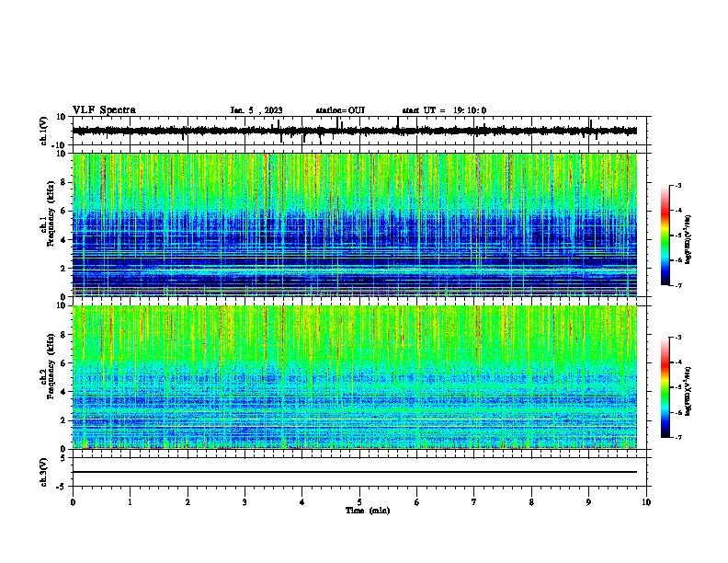
Task: Click time axis tick label "1"
Action: (130, 502)
